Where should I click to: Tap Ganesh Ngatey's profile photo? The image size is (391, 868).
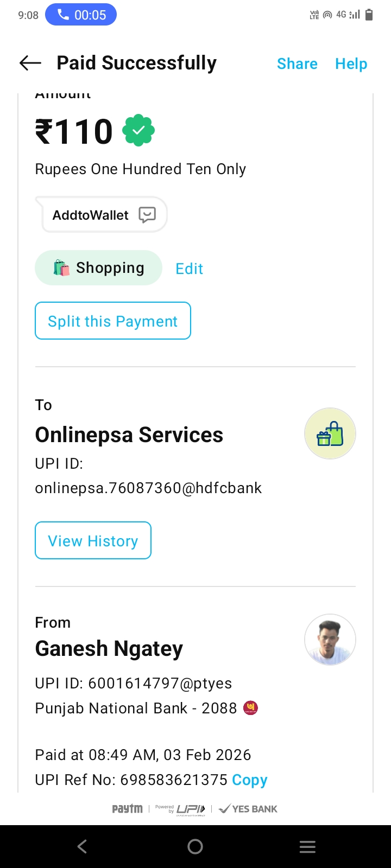pos(330,640)
